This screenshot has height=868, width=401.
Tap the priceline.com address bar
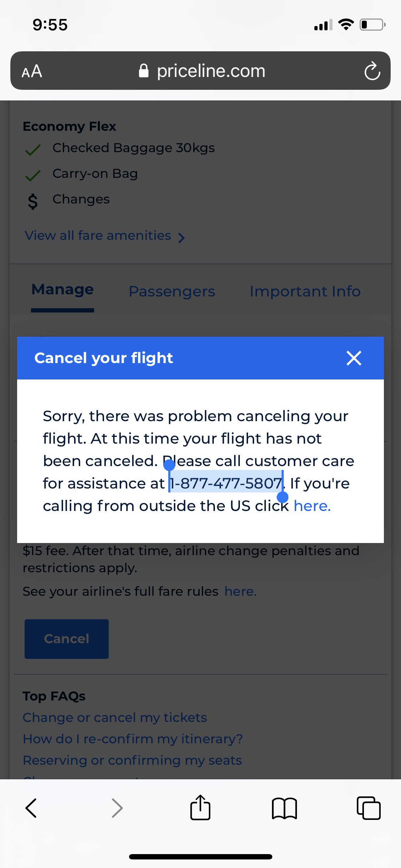click(211, 70)
